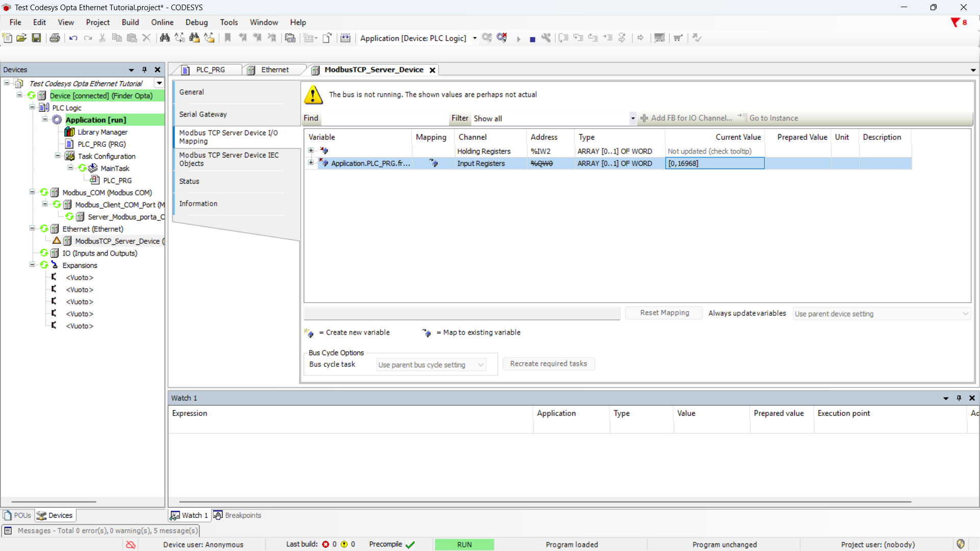
Task: Expand the Holding Registers variable row
Action: click(311, 151)
